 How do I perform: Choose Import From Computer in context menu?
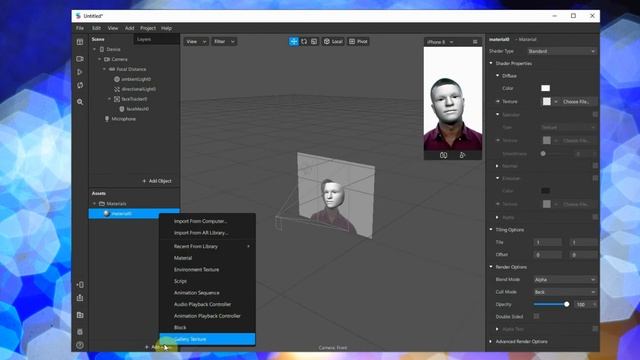(x=207, y=221)
